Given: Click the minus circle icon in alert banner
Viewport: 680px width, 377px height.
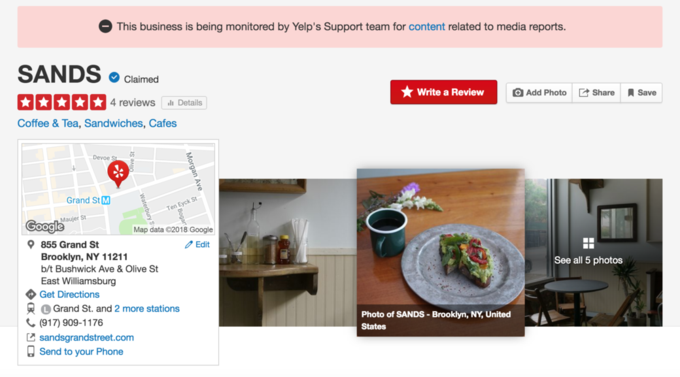Looking at the screenshot, I should tap(105, 26).
